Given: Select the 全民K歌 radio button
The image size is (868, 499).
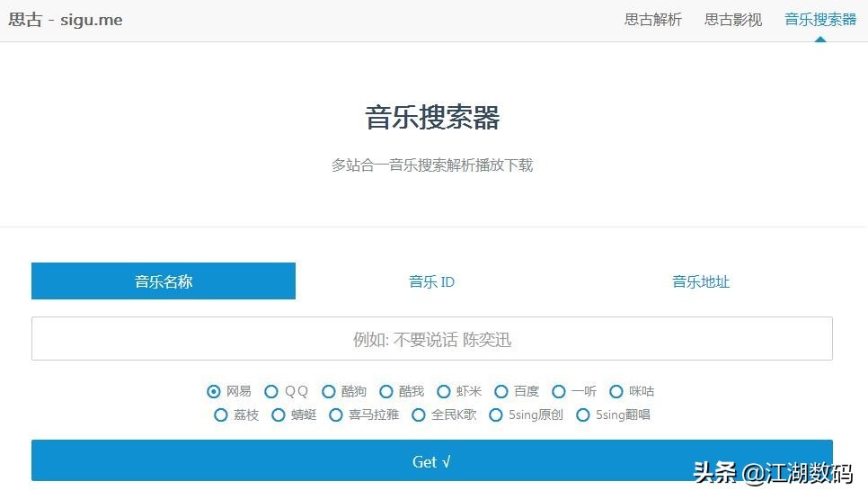Looking at the screenshot, I should tap(419, 414).
